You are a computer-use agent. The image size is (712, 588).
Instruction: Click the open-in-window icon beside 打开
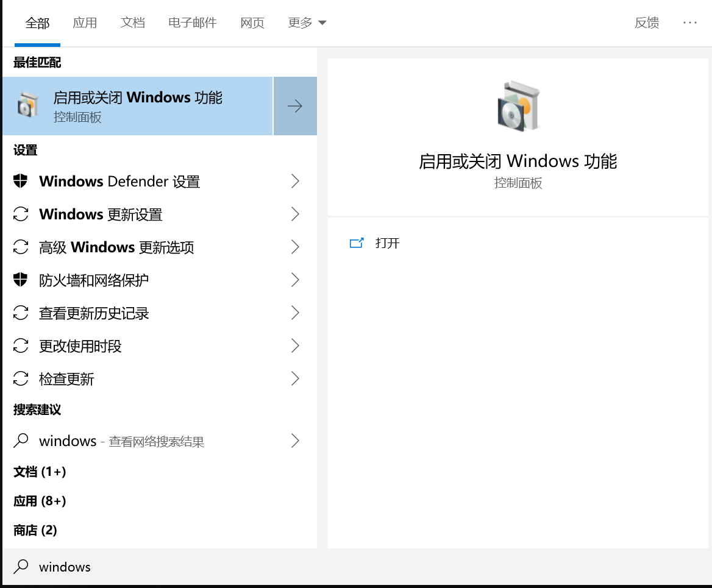pos(357,243)
